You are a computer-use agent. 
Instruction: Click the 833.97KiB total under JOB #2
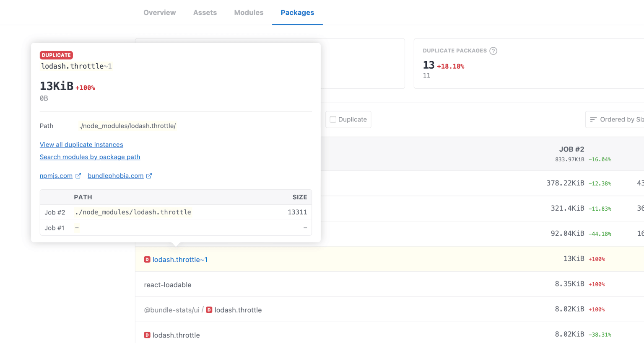click(x=569, y=160)
